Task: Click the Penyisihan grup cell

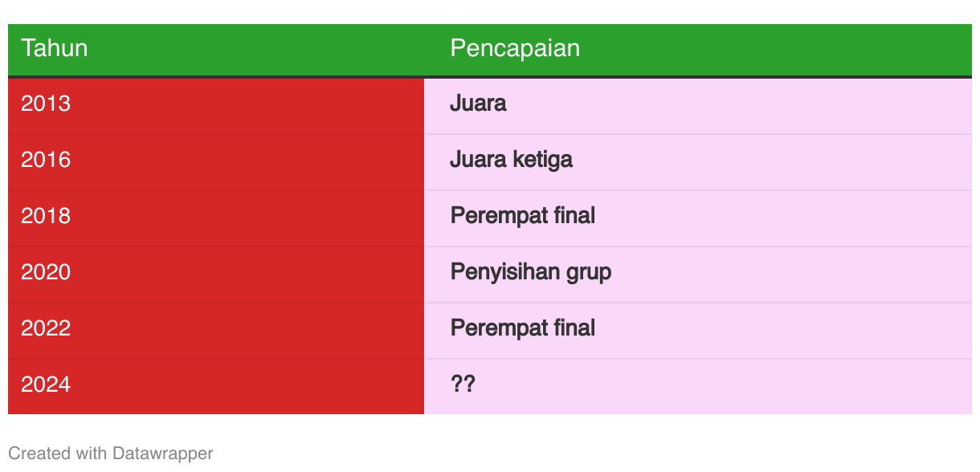Action: click(x=698, y=275)
